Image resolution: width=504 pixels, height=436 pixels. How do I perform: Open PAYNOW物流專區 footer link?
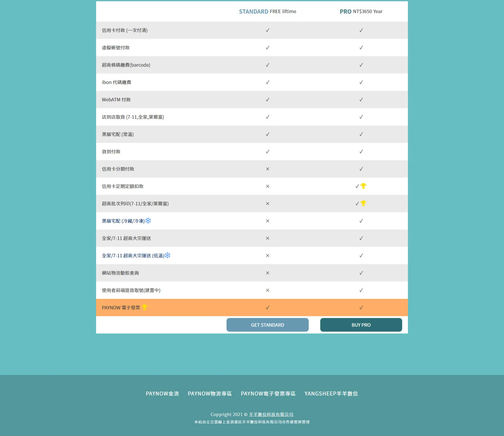pyautogui.click(x=210, y=393)
